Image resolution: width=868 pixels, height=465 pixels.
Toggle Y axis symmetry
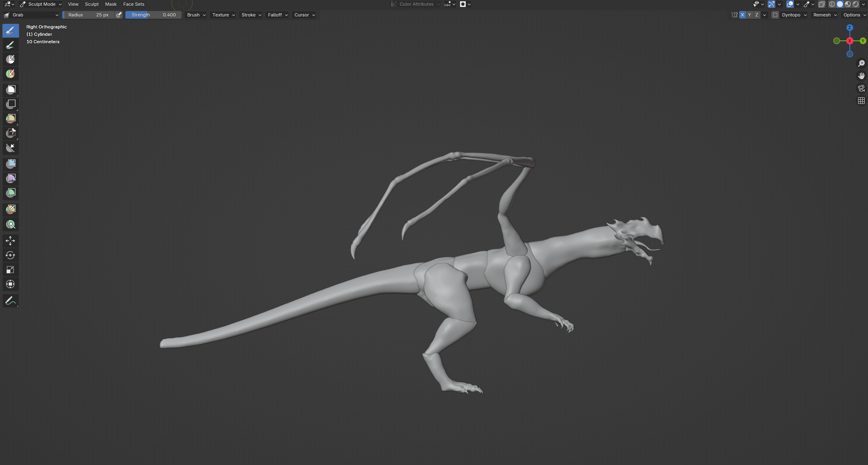pos(750,15)
